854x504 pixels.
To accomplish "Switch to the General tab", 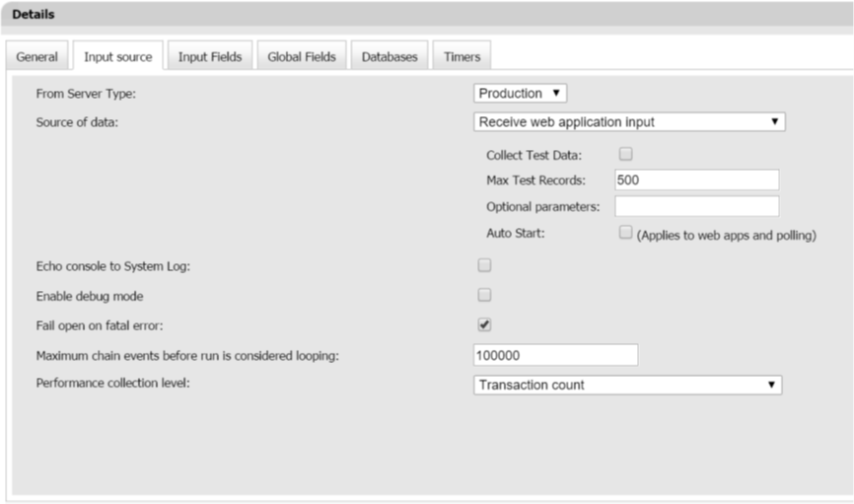I will pos(36,57).
